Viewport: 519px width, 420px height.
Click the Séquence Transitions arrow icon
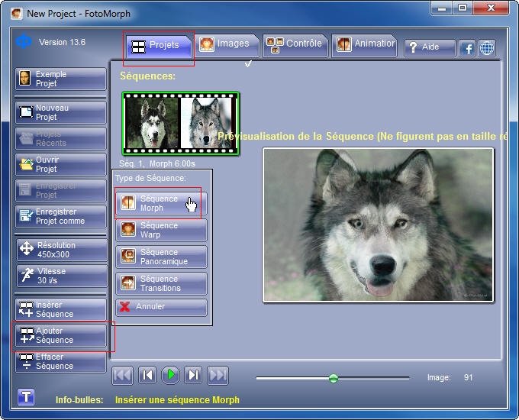[x=128, y=283]
